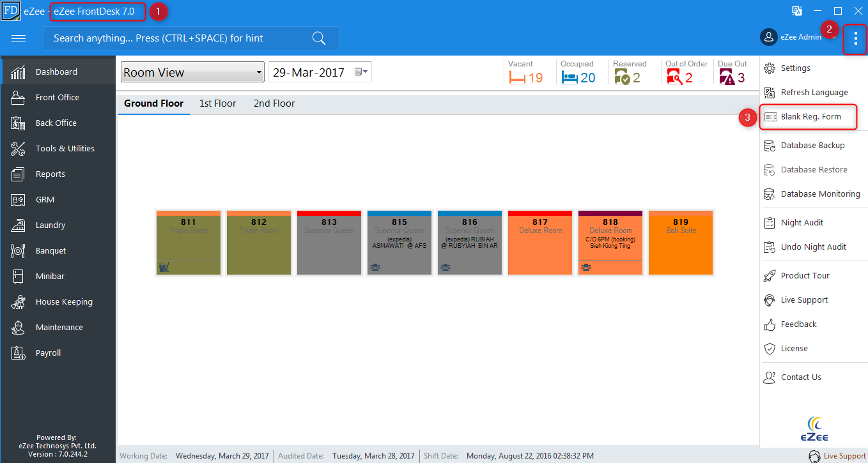Select Blank Reg. Form menu item

[809, 117]
